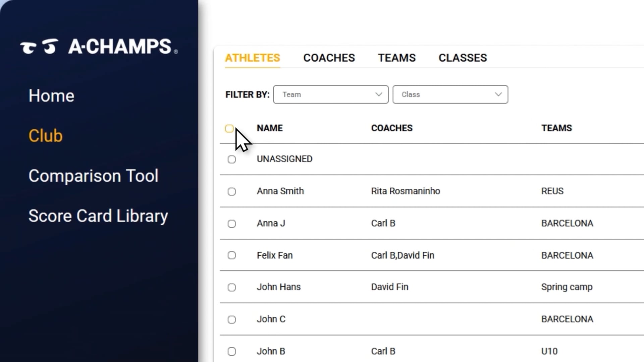This screenshot has width=644, height=362.
Task: Click the A-CHAMPS logo
Action: click(99, 47)
